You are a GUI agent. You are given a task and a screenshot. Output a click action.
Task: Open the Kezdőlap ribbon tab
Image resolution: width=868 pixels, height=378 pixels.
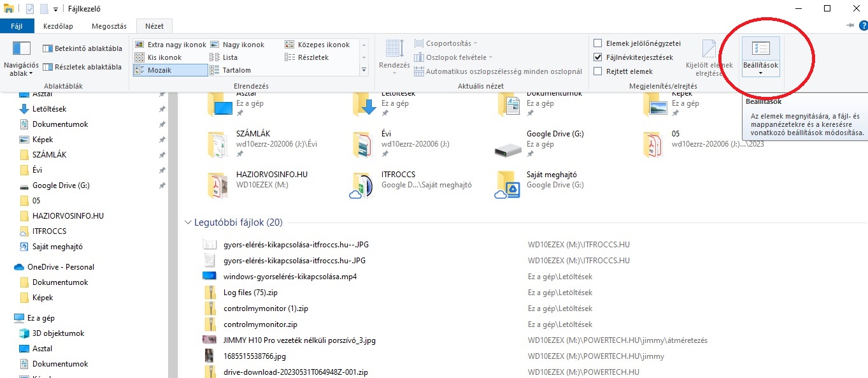(x=58, y=26)
